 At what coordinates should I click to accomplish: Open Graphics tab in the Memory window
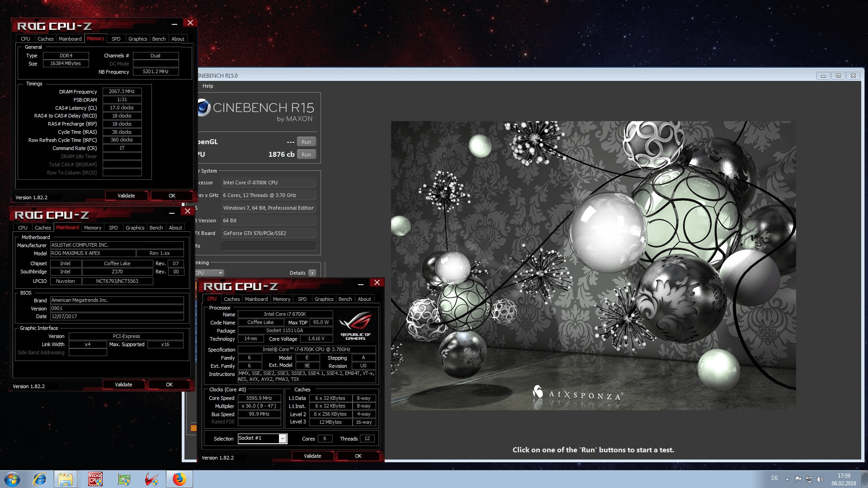[137, 39]
